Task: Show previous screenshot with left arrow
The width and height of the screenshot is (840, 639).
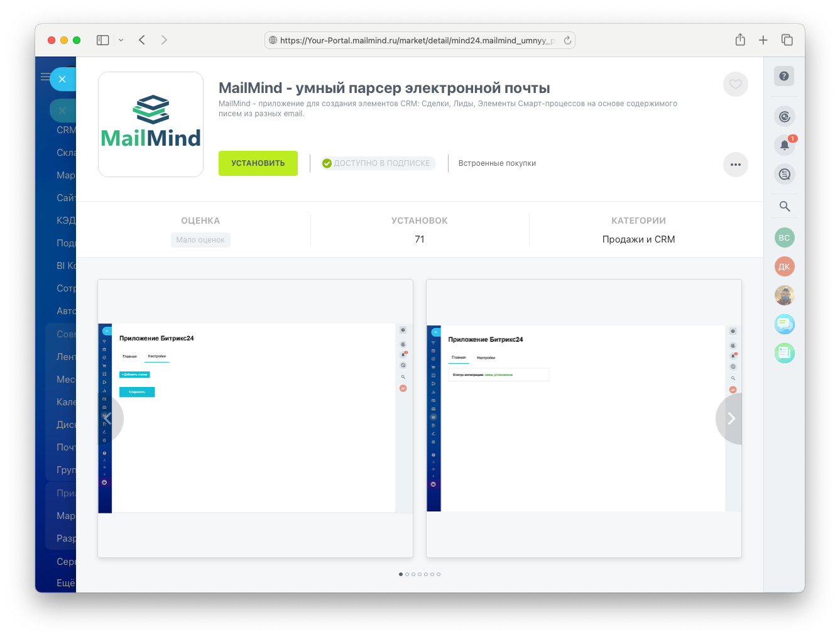Action: [109, 418]
